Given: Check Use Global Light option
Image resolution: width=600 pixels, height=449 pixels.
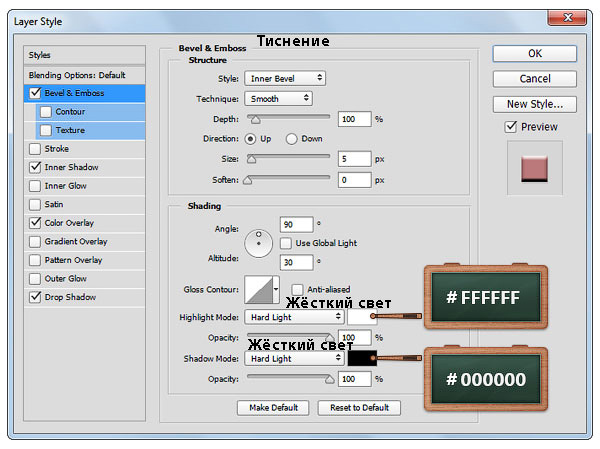Looking at the screenshot, I should coord(286,243).
